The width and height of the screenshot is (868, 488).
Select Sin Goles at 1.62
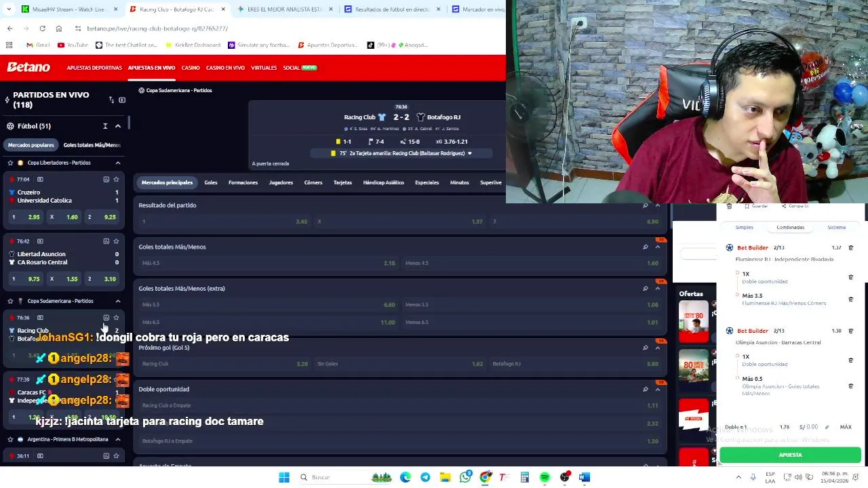[x=399, y=364]
